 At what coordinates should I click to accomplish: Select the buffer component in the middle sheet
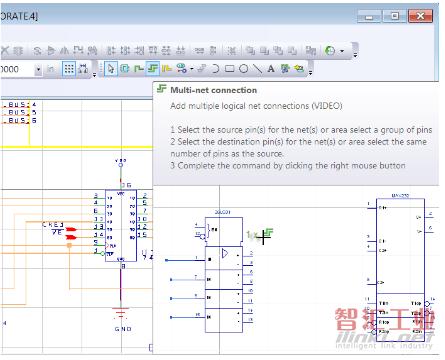pos(224,275)
